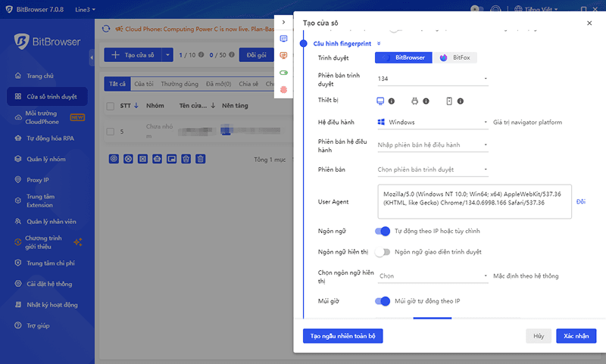606x364 pixels.
Task: Click the Xác nhận confirm button
Action: [x=576, y=335]
